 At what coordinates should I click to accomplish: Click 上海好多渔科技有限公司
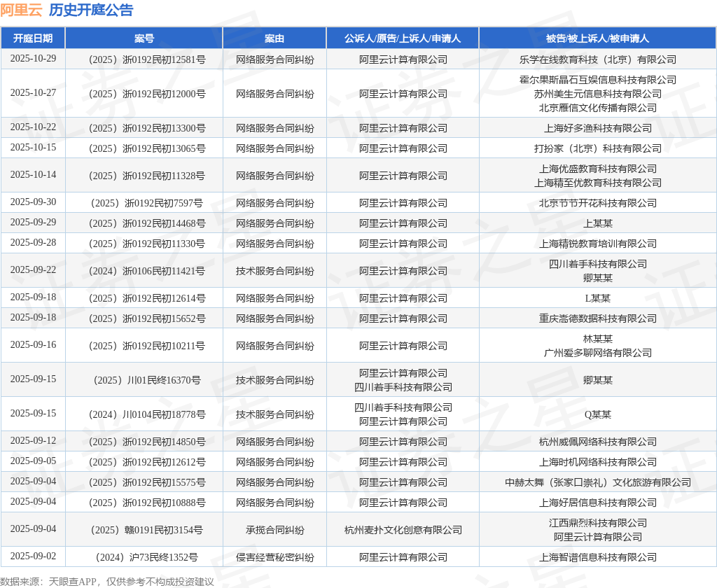point(598,128)
